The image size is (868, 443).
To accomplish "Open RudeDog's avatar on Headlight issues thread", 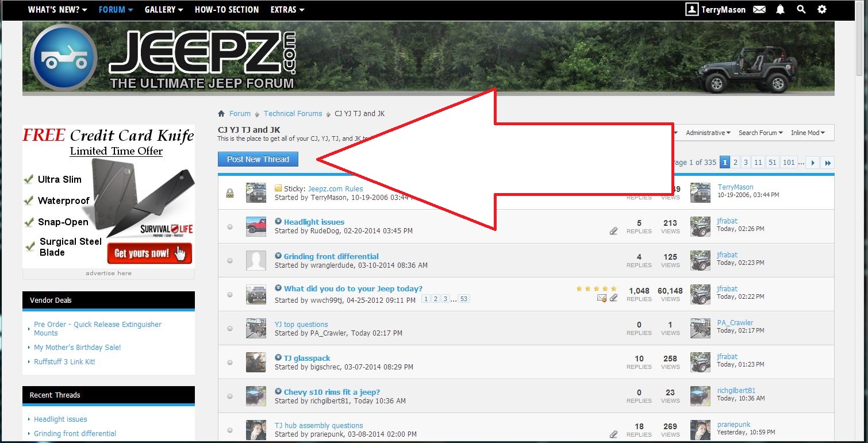I will 256,226.
